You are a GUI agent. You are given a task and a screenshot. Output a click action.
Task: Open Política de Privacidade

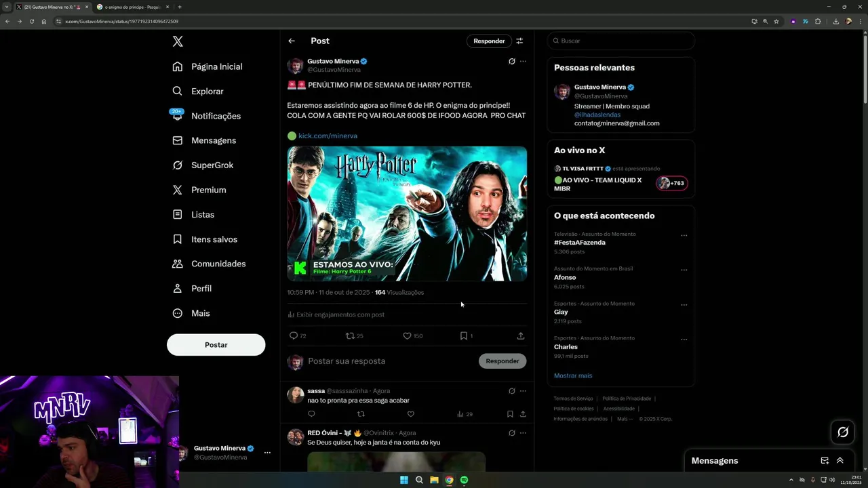point(627,399)
